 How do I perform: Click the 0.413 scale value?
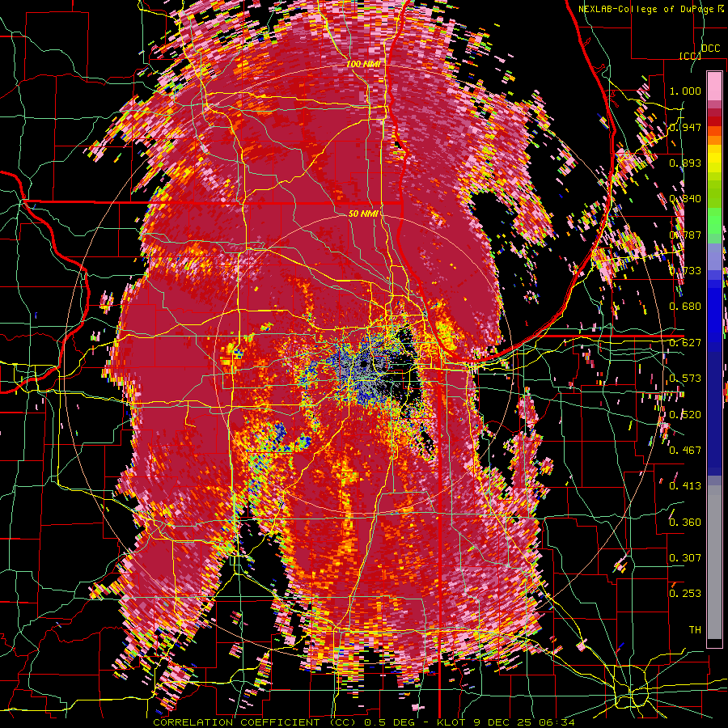[685, 486]
